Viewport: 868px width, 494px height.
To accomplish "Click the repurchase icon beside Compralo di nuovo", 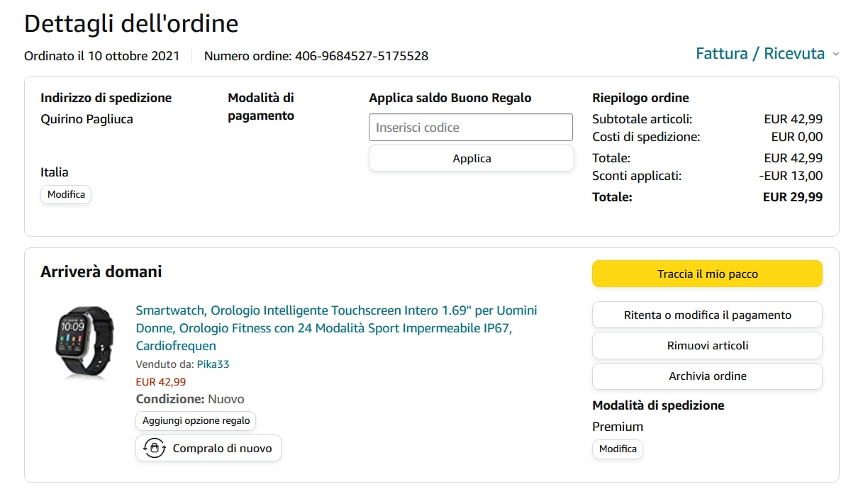I will tap(154, 448).
